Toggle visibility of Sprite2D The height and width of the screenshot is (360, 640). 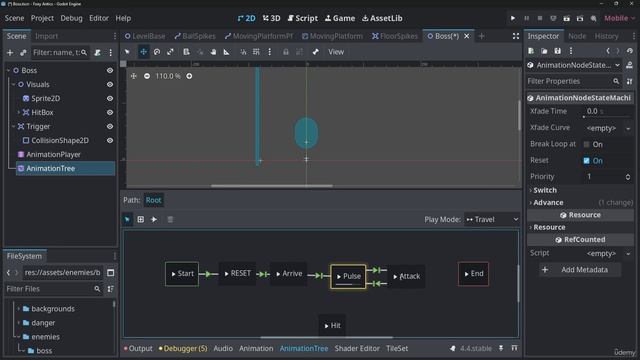(110, 98)
